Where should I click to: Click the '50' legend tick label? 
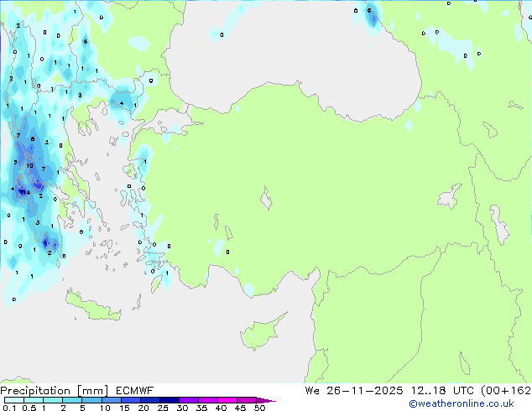259,408
